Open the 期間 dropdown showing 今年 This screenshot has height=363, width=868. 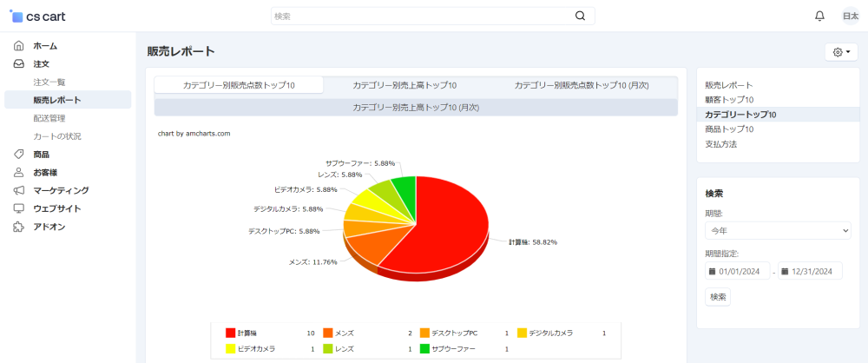778,230
